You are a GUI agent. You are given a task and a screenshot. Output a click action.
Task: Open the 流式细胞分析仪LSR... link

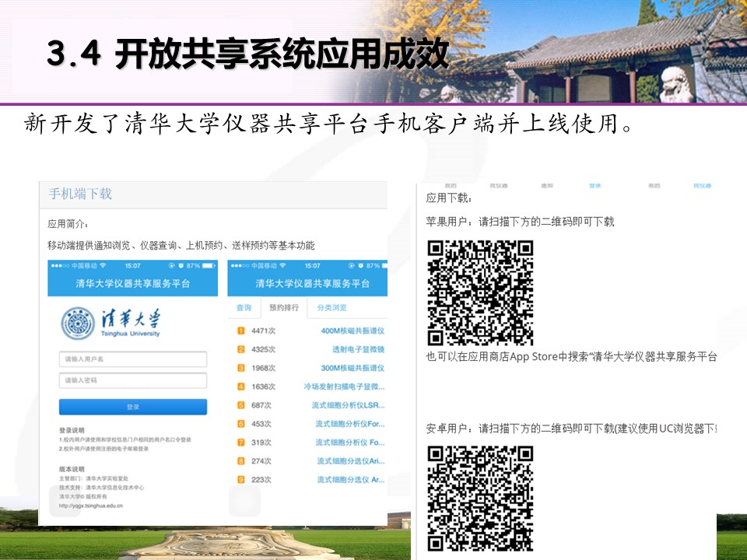click(x=349, y=405)
